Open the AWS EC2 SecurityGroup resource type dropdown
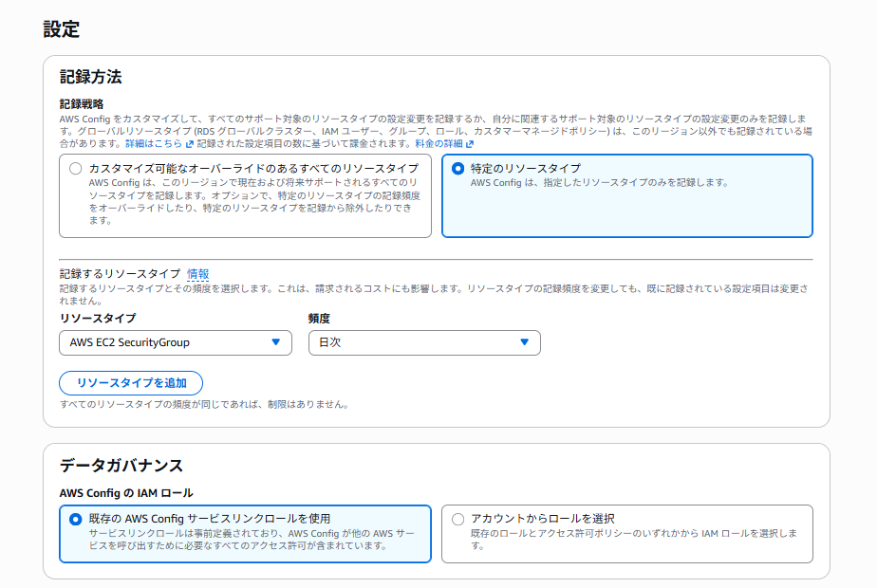 point(176,342)
